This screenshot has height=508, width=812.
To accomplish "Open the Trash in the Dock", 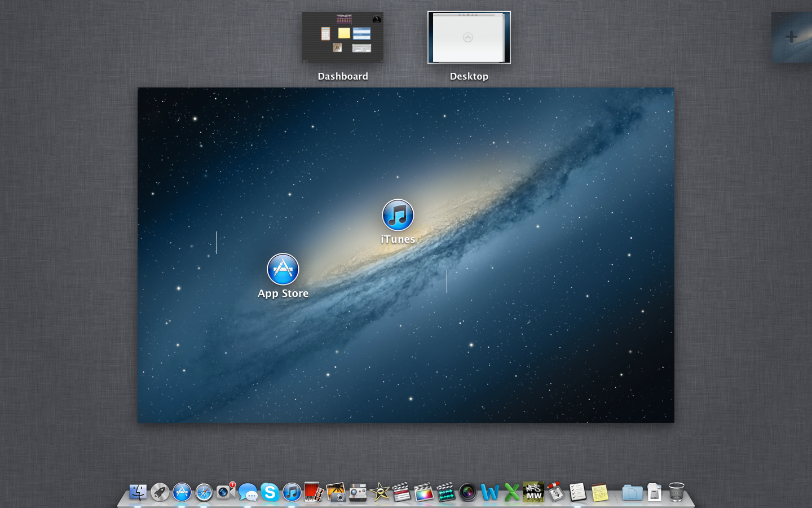I will point(676,492).
